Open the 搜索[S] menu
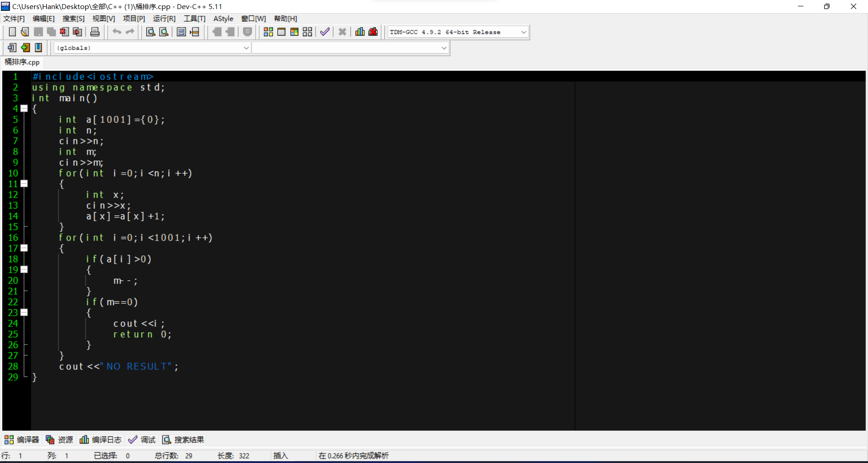This screenshot has width=868, height=463. pyautogui.click(x=73, y=19)
